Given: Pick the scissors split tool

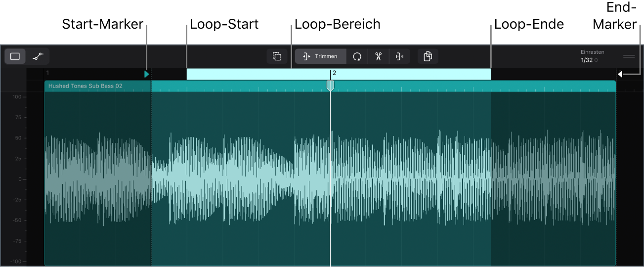Looking at the screenshot, I should 379,56.
